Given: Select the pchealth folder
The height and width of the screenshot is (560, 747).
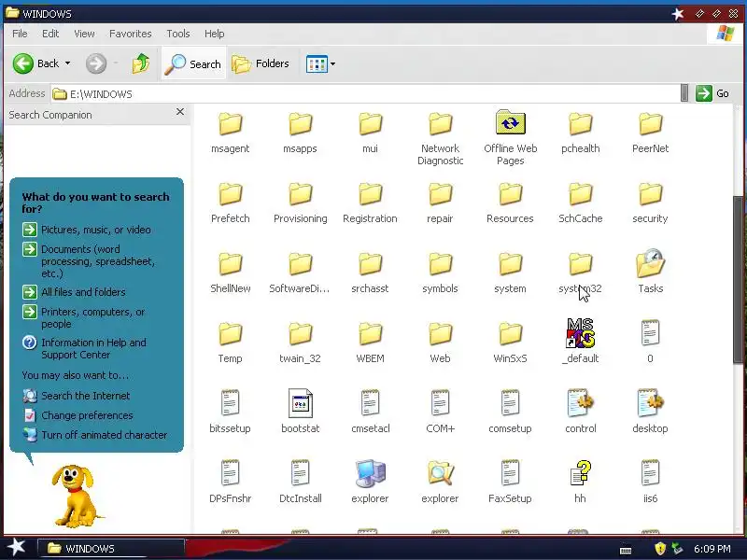Looking at the screenshot, I should click(580, 133).
